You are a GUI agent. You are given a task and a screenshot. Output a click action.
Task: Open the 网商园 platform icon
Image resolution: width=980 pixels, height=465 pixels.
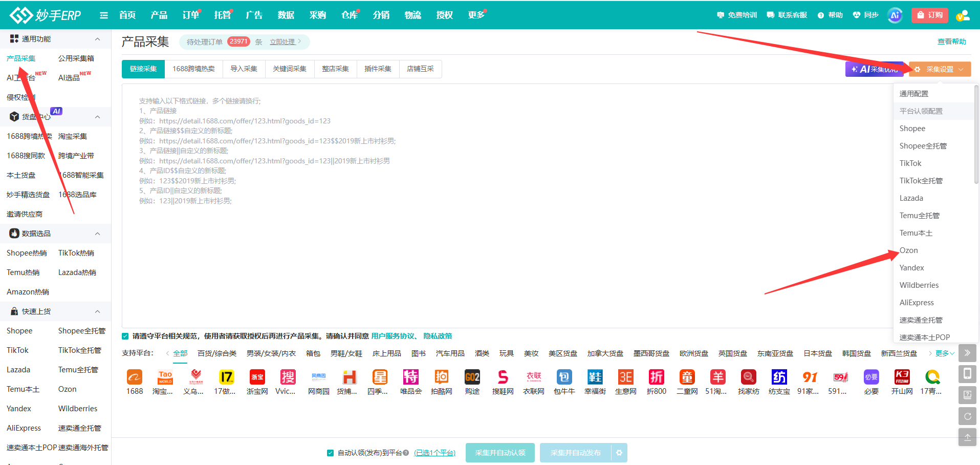tap(318, 377)
